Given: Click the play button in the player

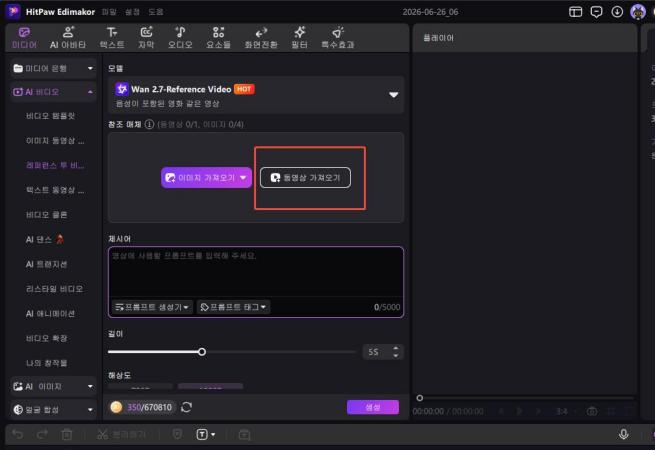Looking at the screenshot, I should pos(520,412).
